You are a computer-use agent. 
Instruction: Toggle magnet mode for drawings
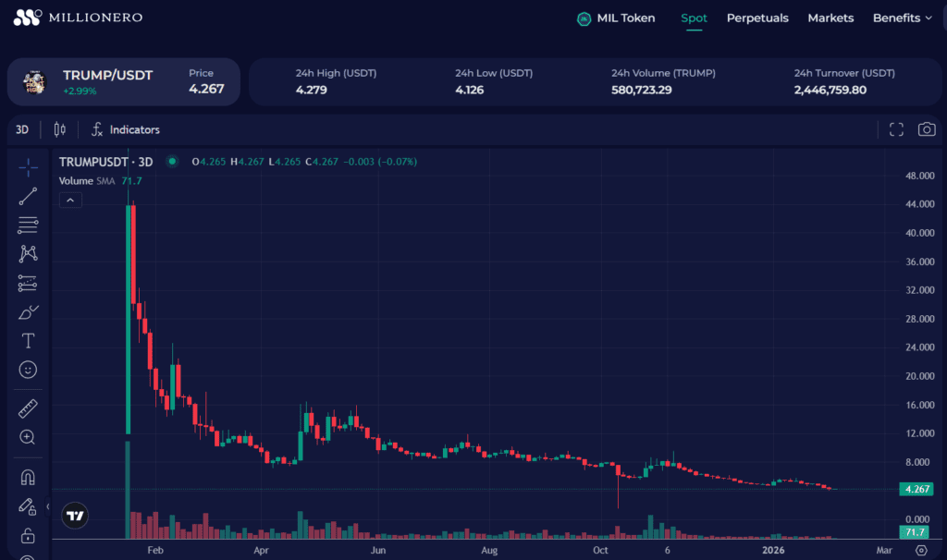(28, 477)
